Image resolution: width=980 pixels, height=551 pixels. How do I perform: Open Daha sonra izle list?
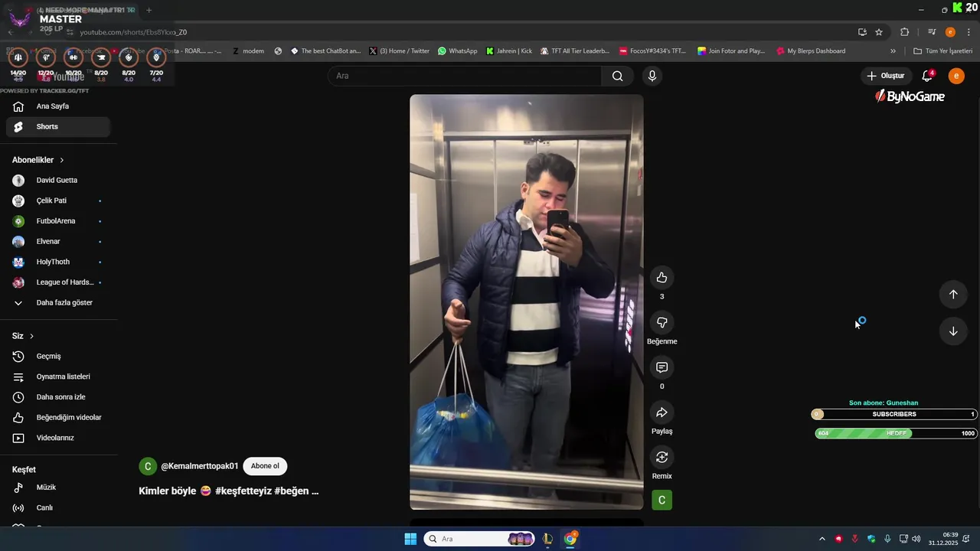tap(58, 397)
